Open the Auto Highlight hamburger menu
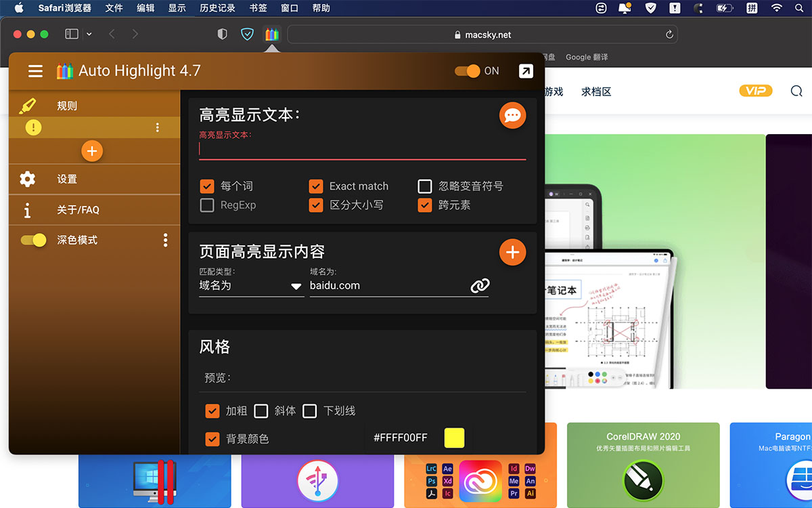Screen dimensions: 812x508 tap(35, 70)
